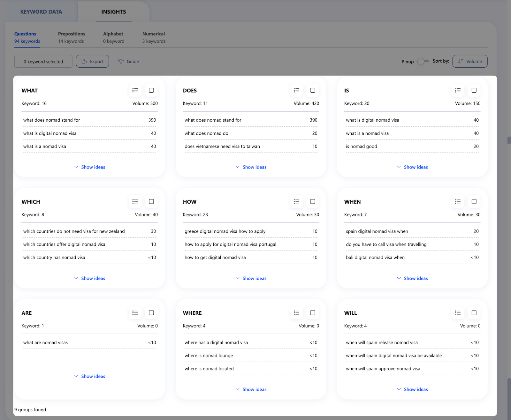Select 'where is nomad located' row
The width and height of the screenshot is (511, 420).
point(251,369)
